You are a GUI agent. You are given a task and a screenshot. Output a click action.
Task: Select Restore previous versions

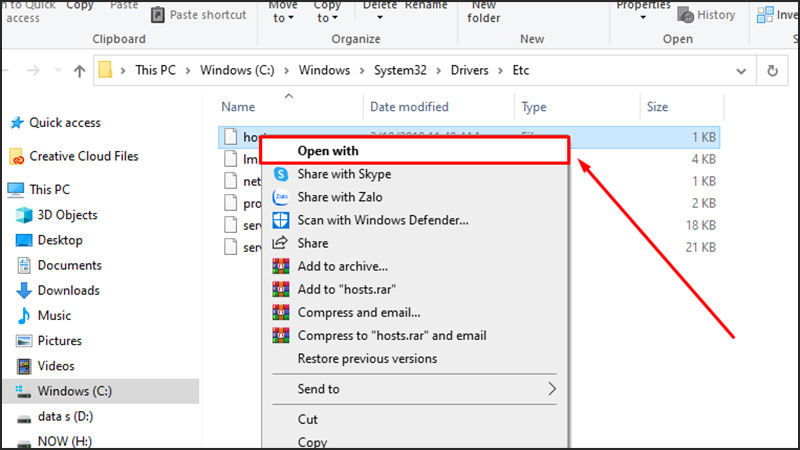click(367, 359)
